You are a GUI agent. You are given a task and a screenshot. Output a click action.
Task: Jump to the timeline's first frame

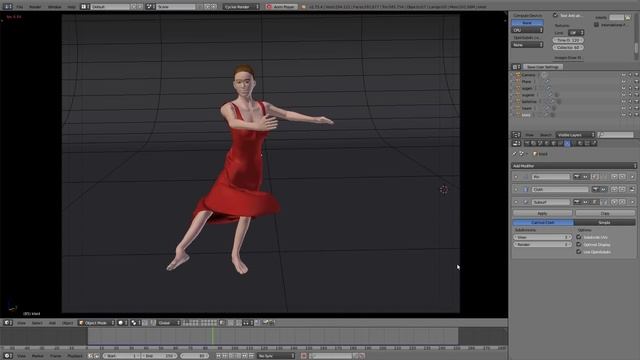(x=218, y=356)
